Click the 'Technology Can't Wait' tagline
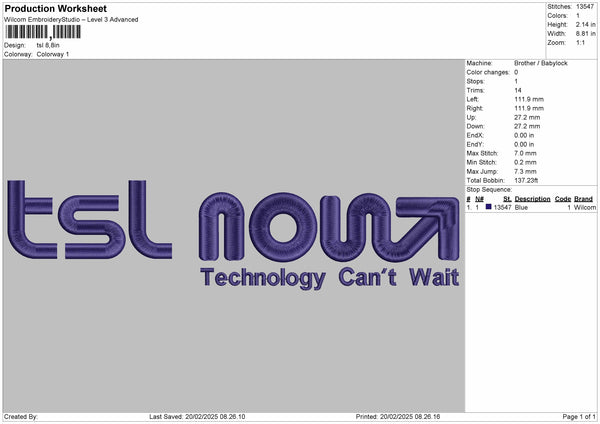600x424 pixels. pos(329,277)
